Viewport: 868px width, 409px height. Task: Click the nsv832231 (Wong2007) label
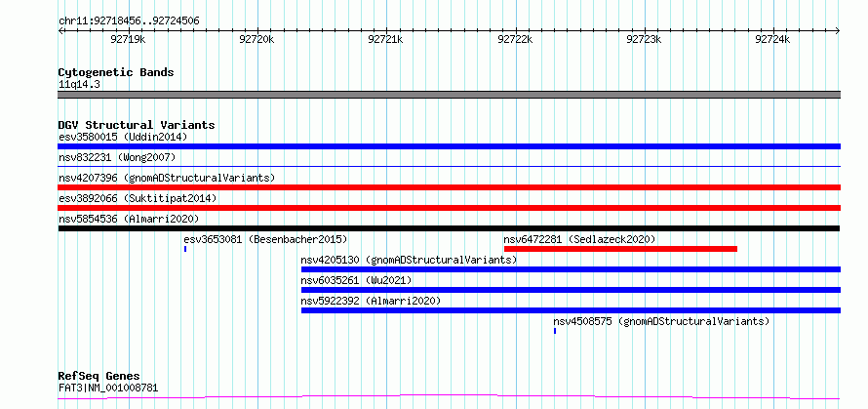tap(117, 157)
